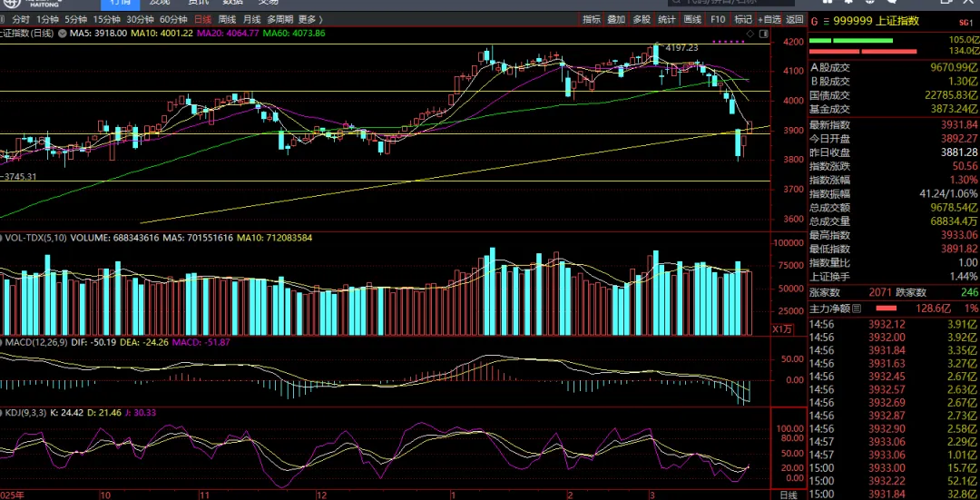The height and width of the screenshot is (500, 980).
Task: Click the diamond marker icon above the chart
Action: tap(751, 34)
